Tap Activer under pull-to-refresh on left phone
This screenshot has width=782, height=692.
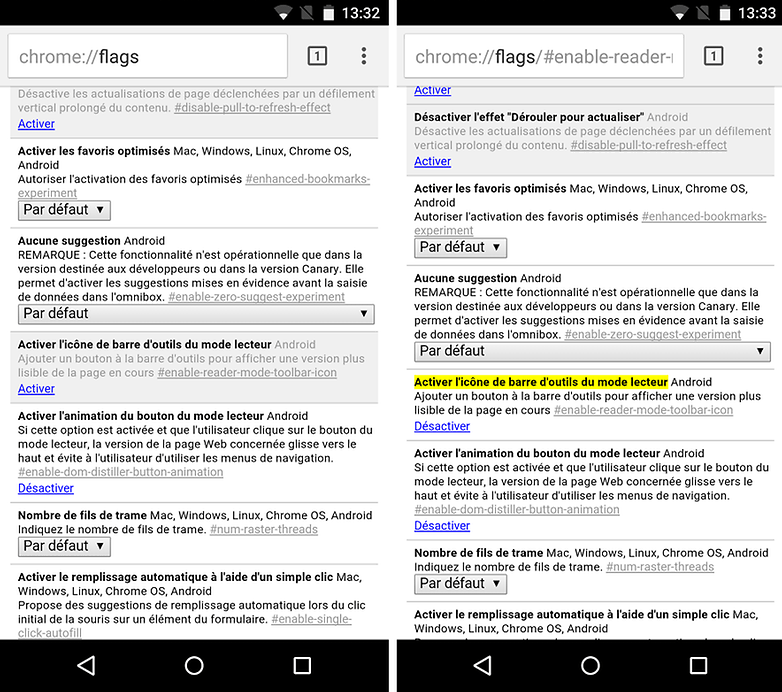pyautogui.click(x=36, y=124)
